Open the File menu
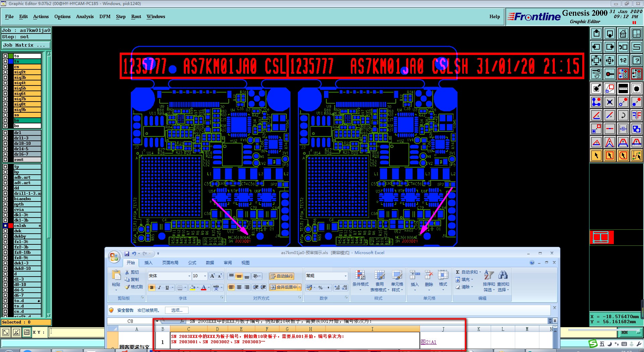 click(9, 16)
